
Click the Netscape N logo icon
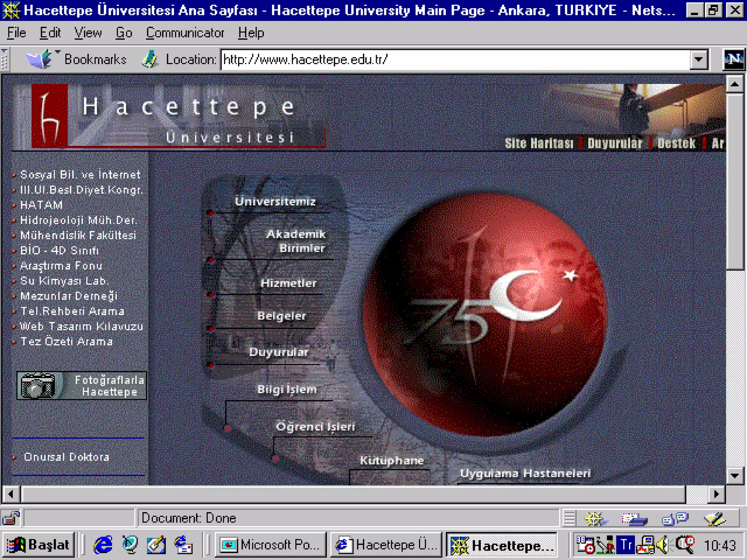click(x=734, y=59)
